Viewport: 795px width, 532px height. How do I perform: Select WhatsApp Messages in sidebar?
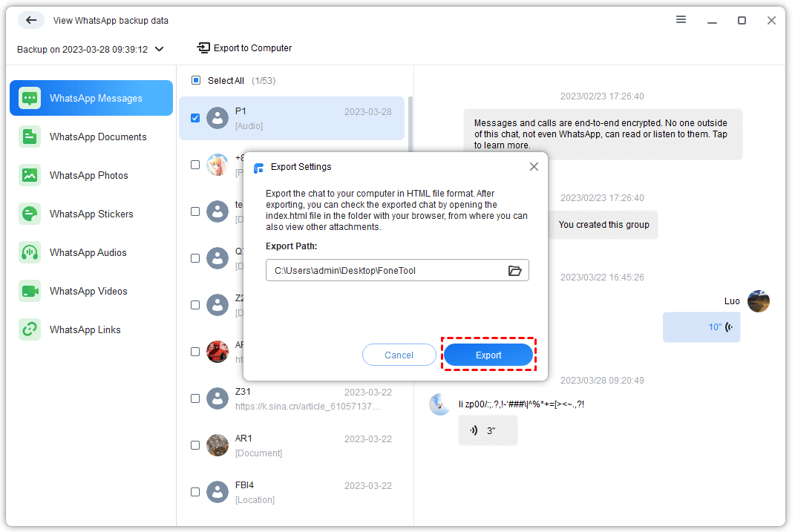pos(91,98)
